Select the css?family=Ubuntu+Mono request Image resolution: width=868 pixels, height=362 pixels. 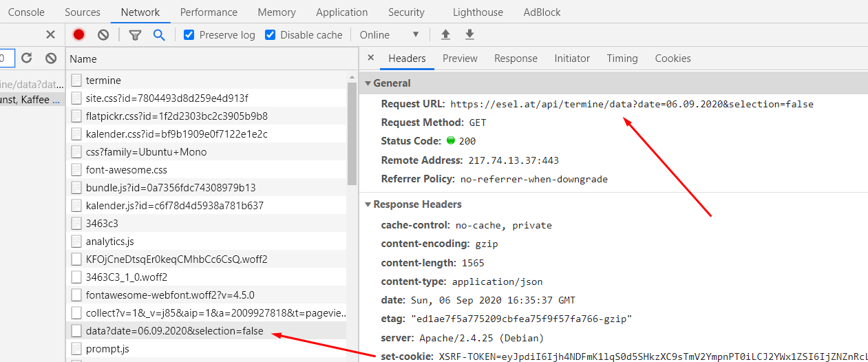pyautogui.click(x=207, y=152)
